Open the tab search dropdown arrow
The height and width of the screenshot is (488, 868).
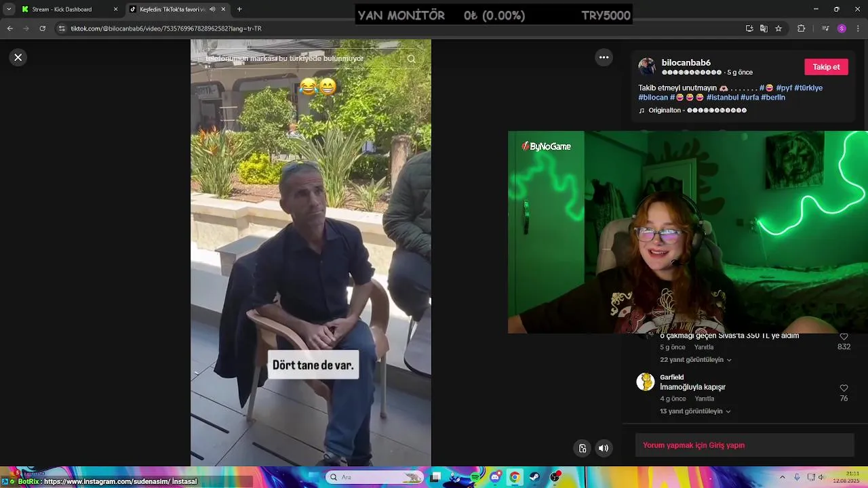(x=8, y=9)
